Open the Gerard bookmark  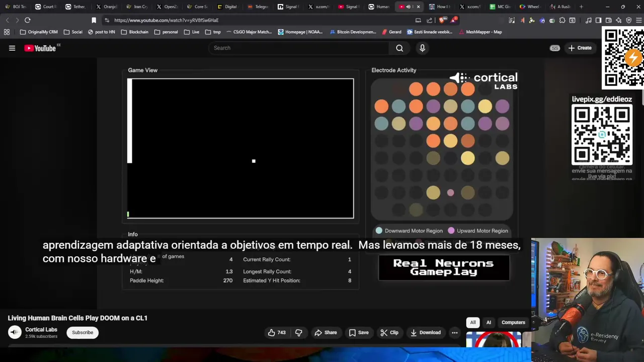click(391, 32)
